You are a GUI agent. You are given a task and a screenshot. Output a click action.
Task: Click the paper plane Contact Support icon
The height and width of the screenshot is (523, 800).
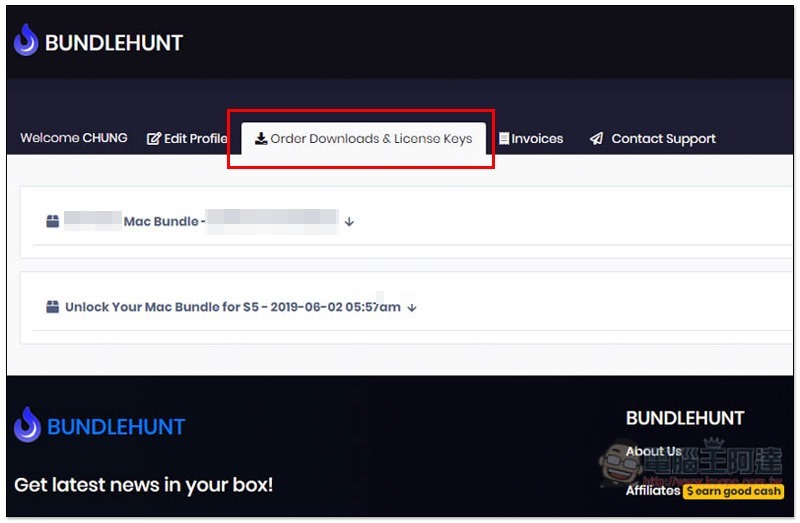(x=596, y=138)
